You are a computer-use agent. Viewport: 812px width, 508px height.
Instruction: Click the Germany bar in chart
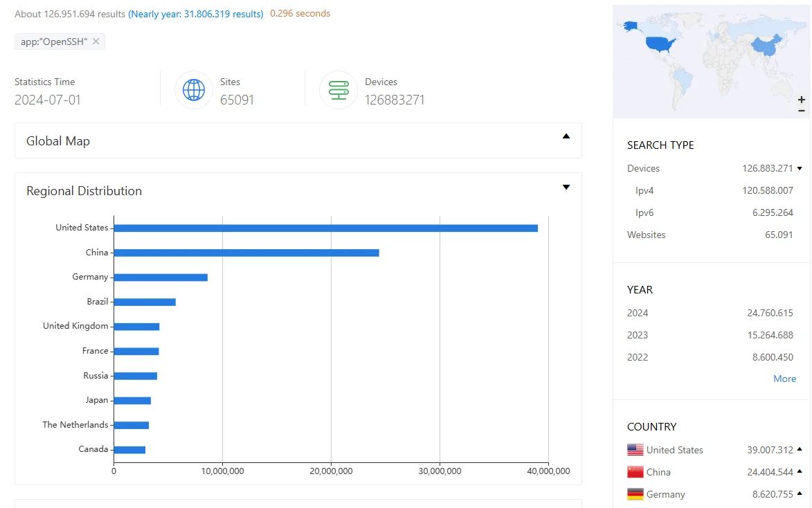(x=161, y=278)
